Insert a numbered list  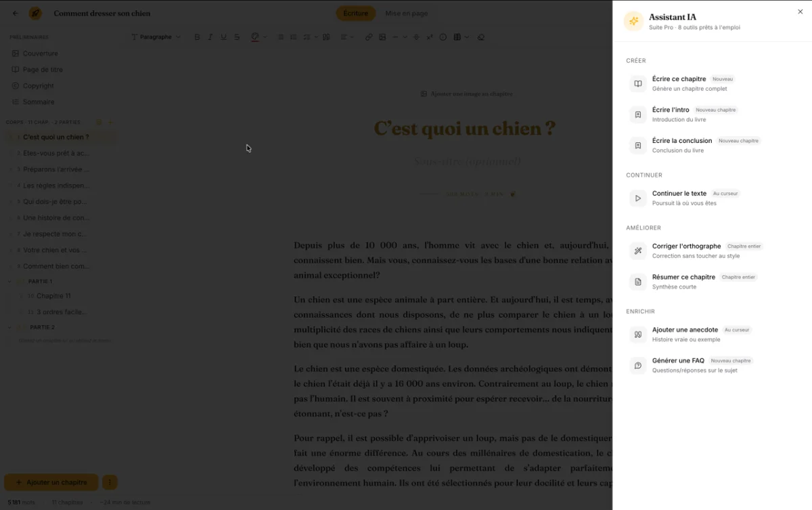pyautogui.click(x=294, y=37)
